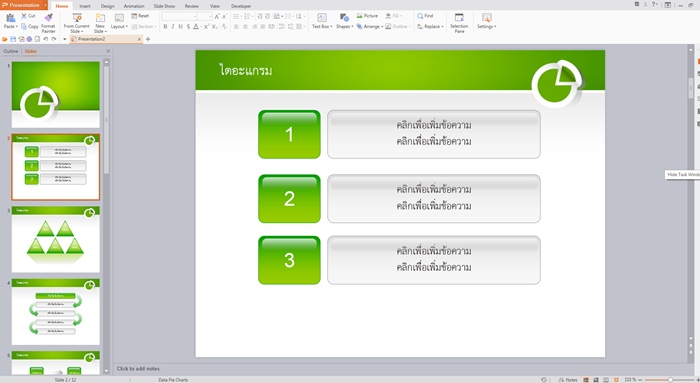Click the Redo arrow icon

[54, 39]
